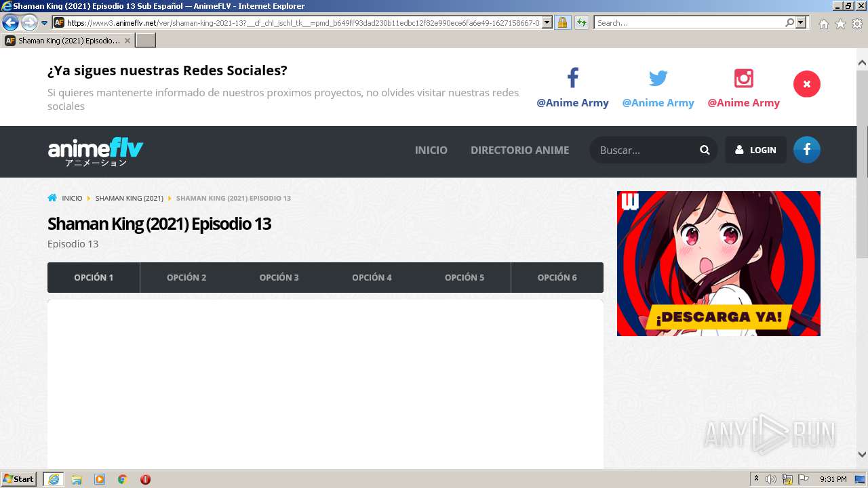Click the Twitter bird icon
This screenshot has width=868, height=488.
tap(658, 78)
